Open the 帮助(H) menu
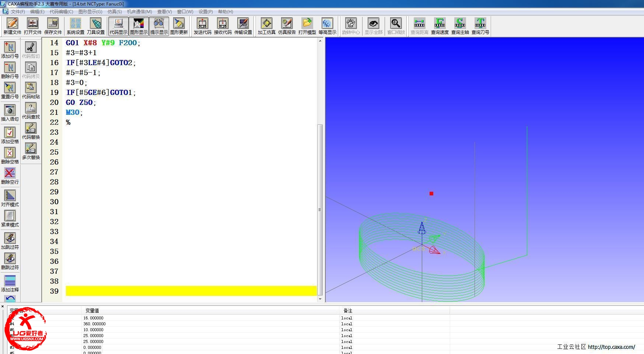The width and height of the screenshot is (644, 354). (225, 12)
